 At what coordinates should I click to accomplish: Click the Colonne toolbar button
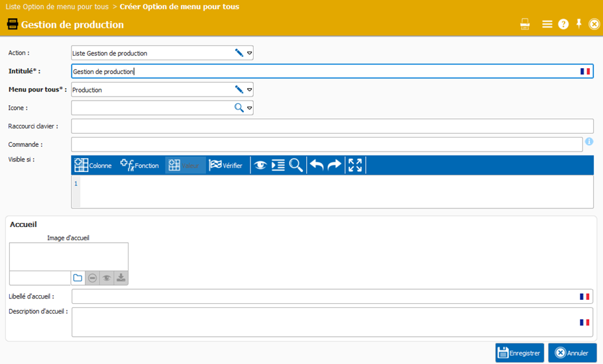click(x=93, y=165)
